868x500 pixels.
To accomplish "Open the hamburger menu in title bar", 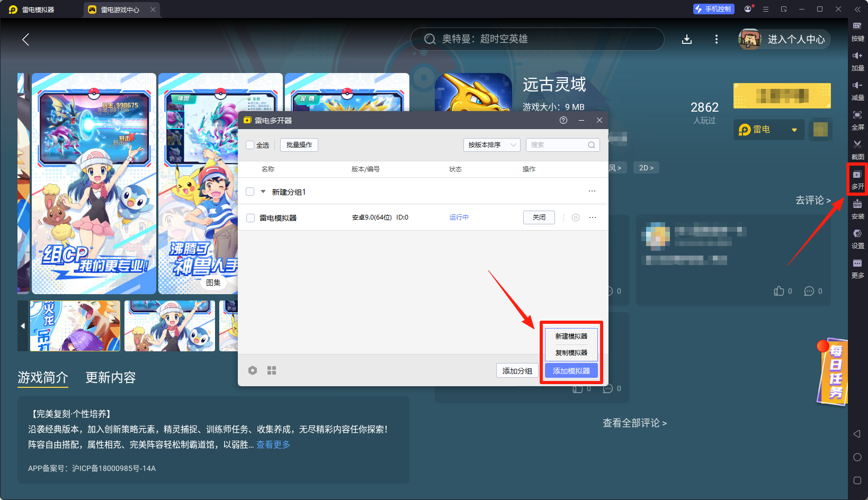I will click(x=766, y=9).
